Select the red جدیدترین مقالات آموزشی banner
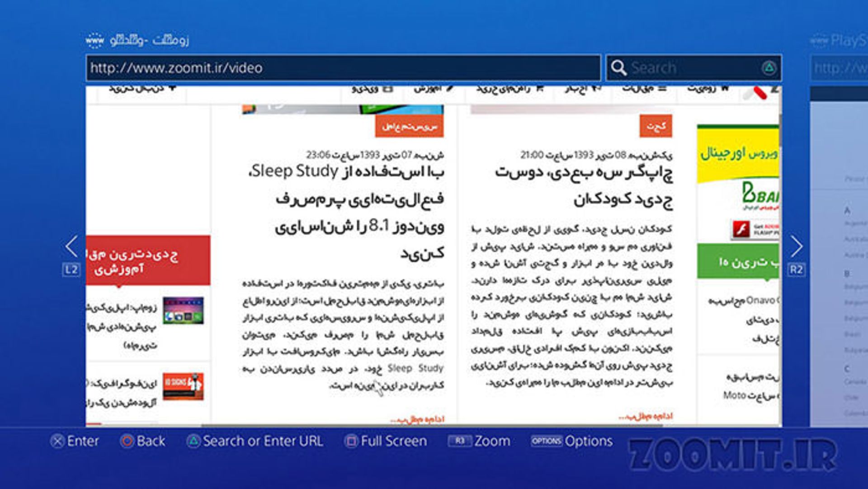 148,260
